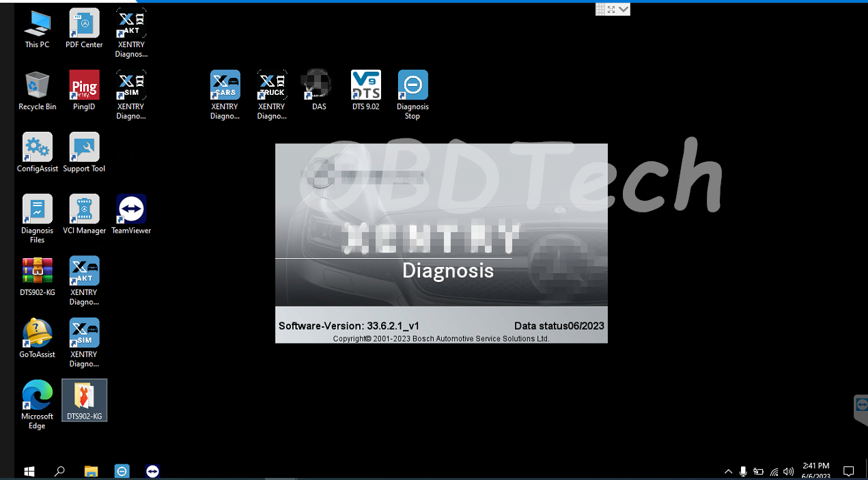Viewport: 868px width, 480px height.
Task: Launch XENTRY Diagnosis Cars shortcut
Action: click(225, 96)
